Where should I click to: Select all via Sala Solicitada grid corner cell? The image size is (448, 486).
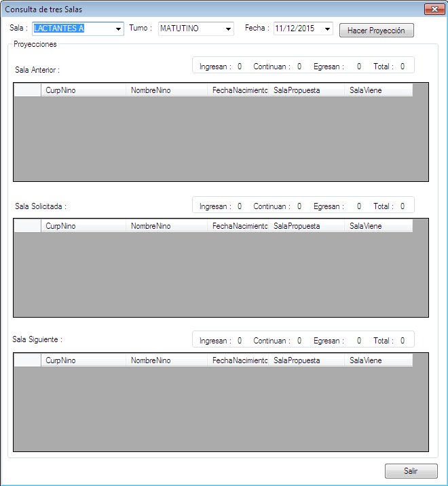click(28, 226)
